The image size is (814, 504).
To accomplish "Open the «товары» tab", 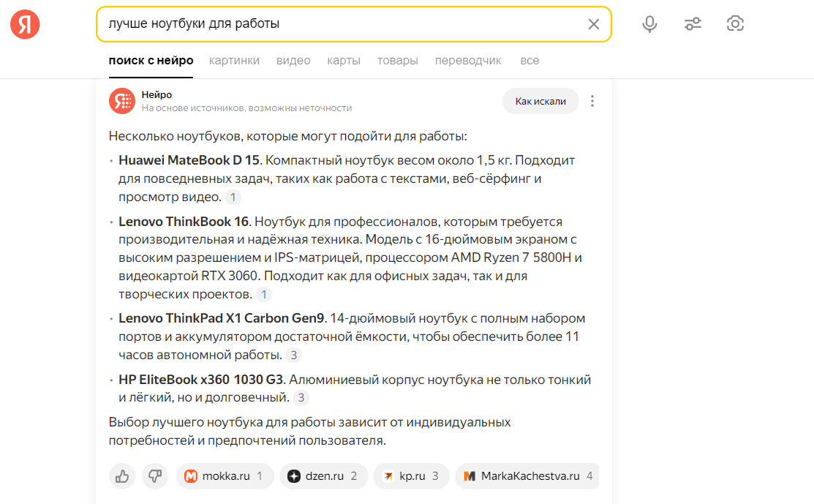I will (x=398, y=61).
